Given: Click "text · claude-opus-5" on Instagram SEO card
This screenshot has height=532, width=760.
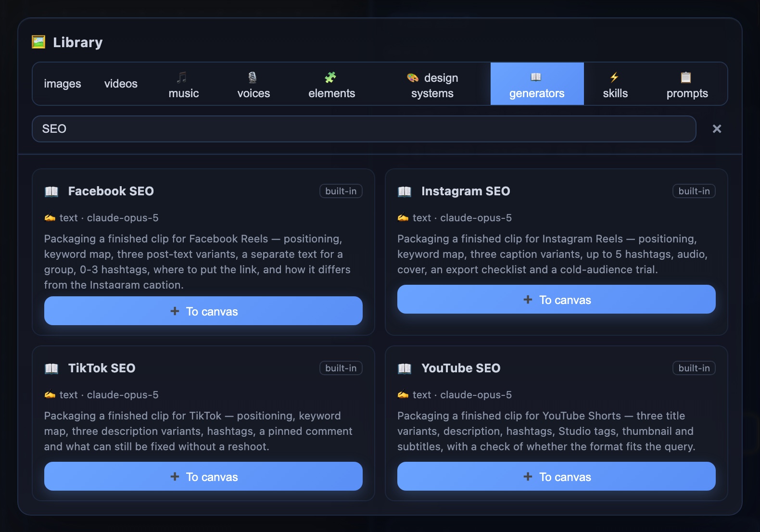Looking at the screenshot, I should coord(462,218).
